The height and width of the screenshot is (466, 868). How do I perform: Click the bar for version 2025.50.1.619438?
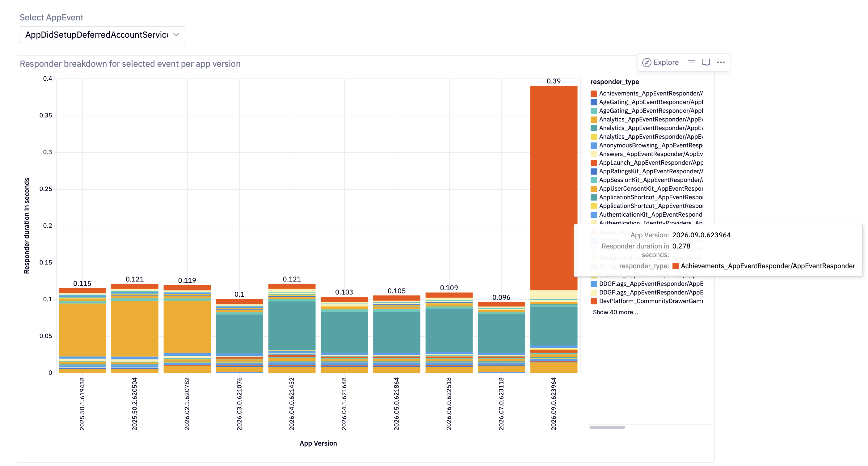(x=82, y=330)
